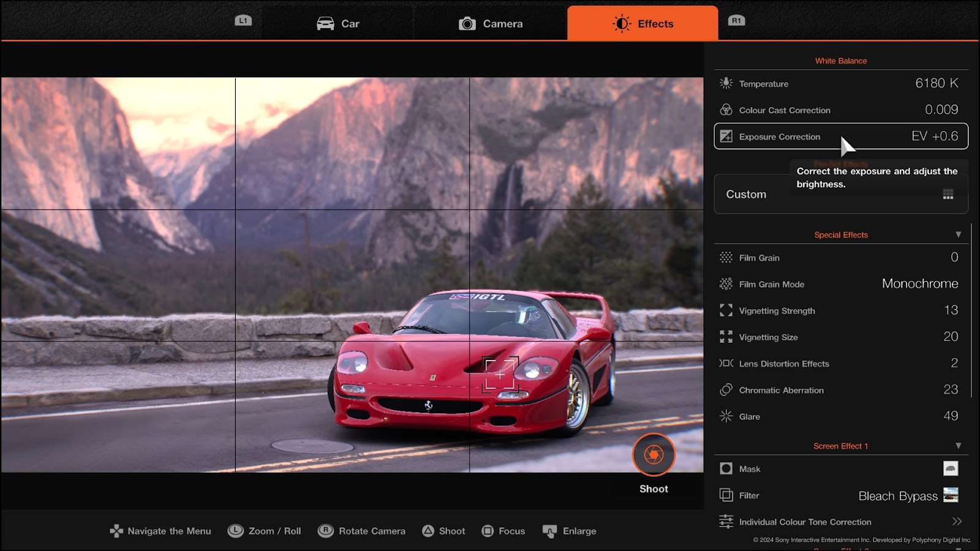Click the triangle Shoot icon in bottom bar
The width and height of the screenshot is (980, 551).
pos(428,531)
